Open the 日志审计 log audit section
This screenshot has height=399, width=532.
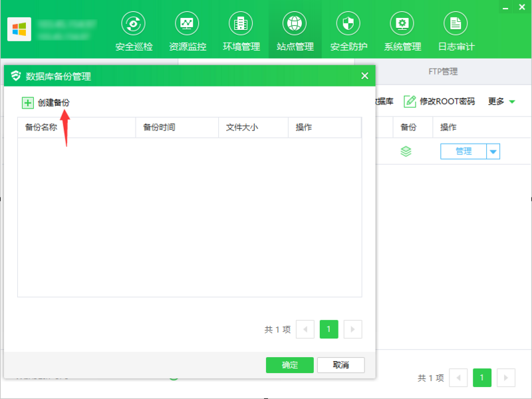click(x=456, y=31)
